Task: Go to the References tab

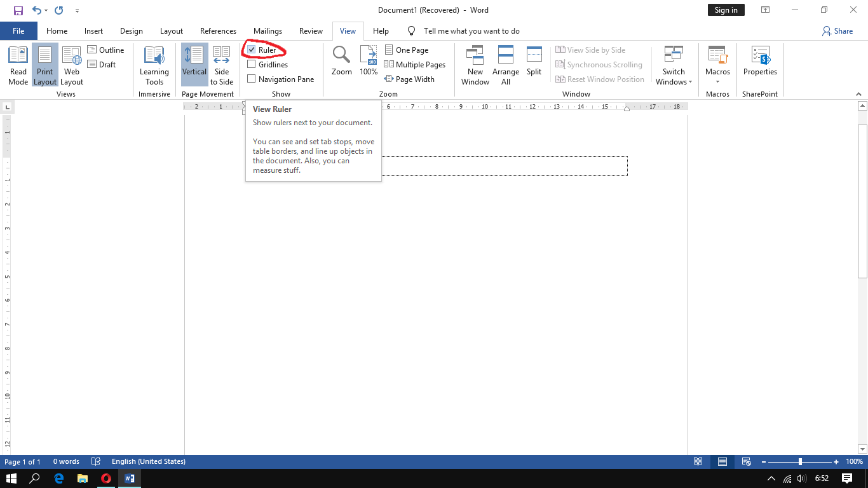Action: (218, 31)
